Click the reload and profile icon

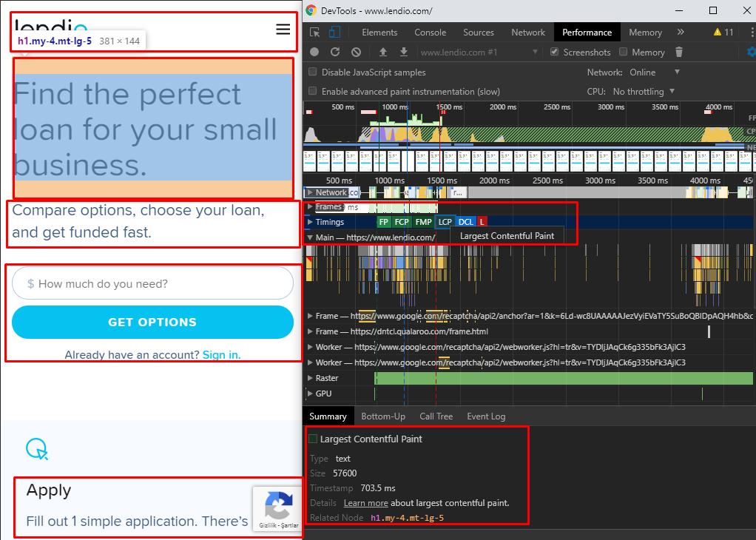coord(335,53)
